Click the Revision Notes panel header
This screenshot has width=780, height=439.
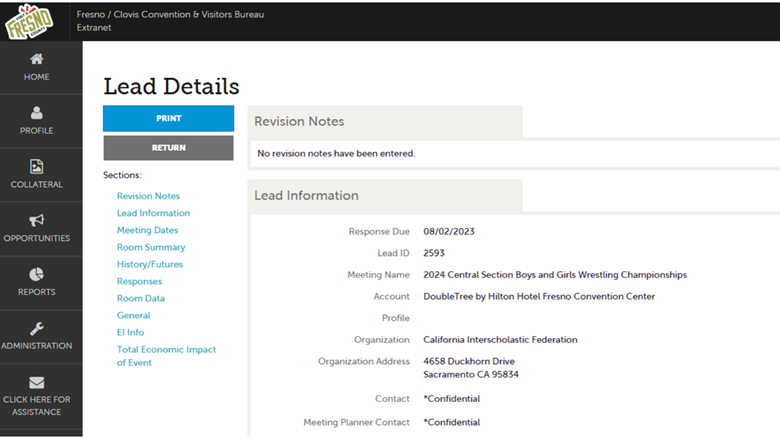click(385, 122)
